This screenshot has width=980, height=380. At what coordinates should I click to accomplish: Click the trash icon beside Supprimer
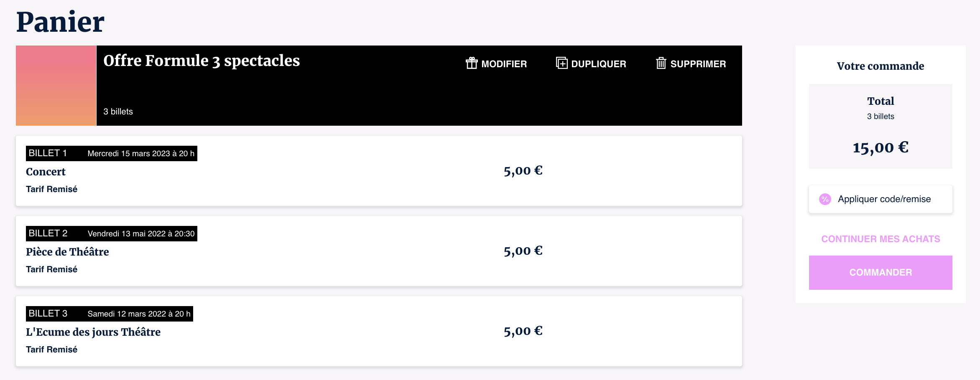(x=661, y=63)
